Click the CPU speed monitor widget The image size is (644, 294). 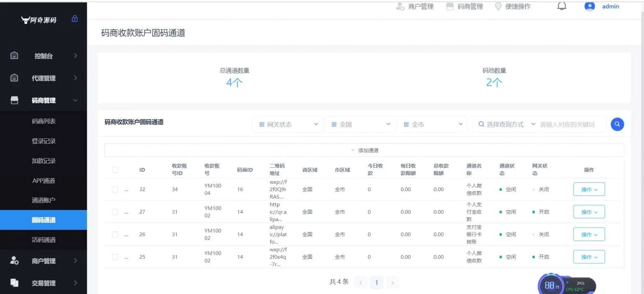(566, 285)
